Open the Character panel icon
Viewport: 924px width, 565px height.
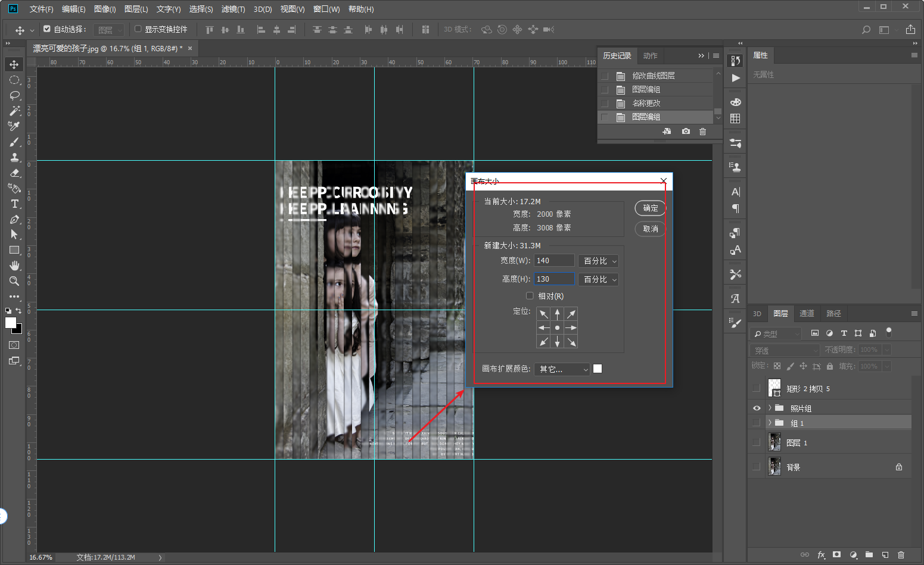736,192
